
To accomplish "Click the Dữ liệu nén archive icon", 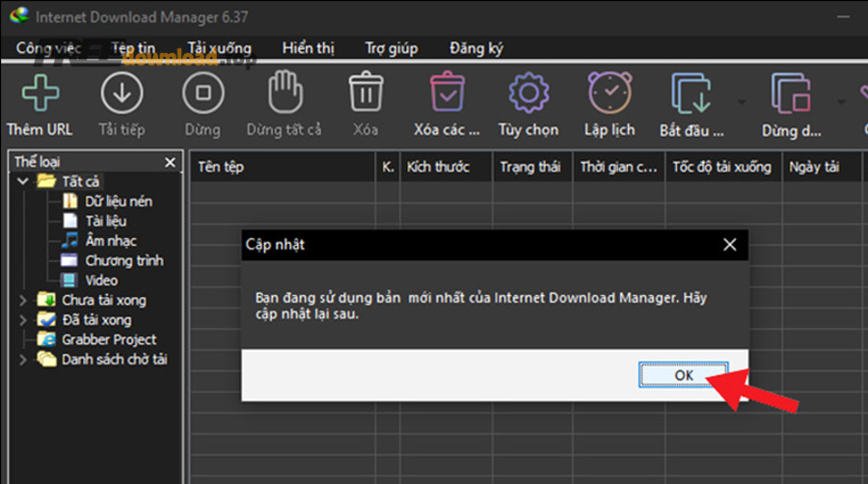I will coord(69,201).
